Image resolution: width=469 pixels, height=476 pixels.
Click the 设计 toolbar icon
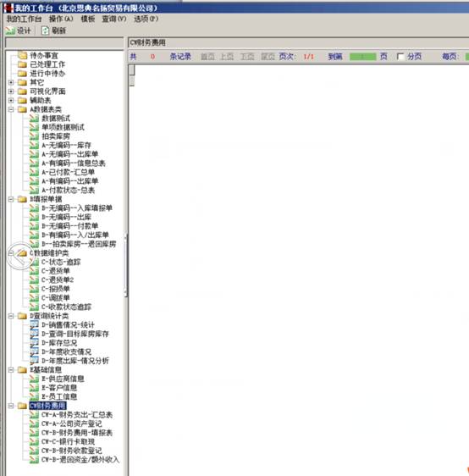tap(10, 30)
